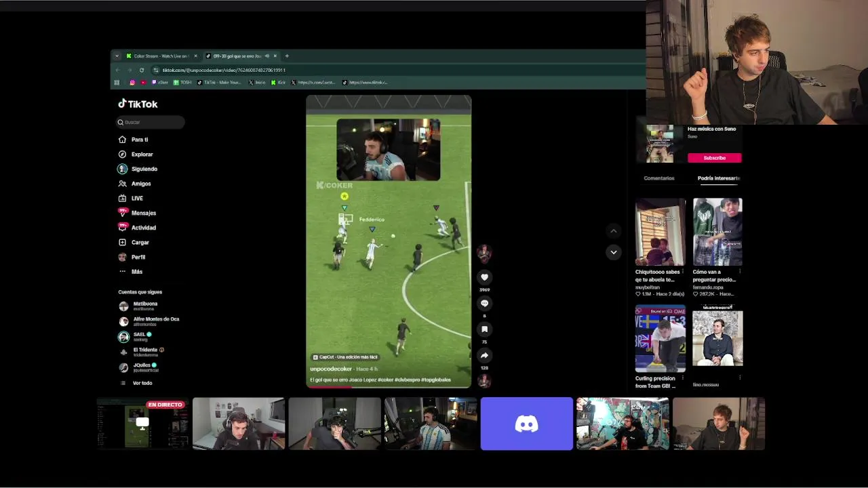Click the Buscar search field
This screenshot has width=868, height=488.
click(x=150, y=122)
